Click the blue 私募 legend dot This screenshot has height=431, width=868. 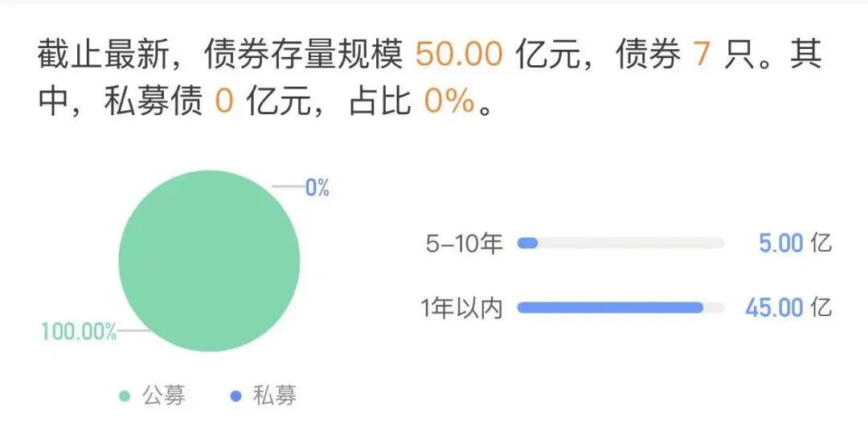[235, 396]
